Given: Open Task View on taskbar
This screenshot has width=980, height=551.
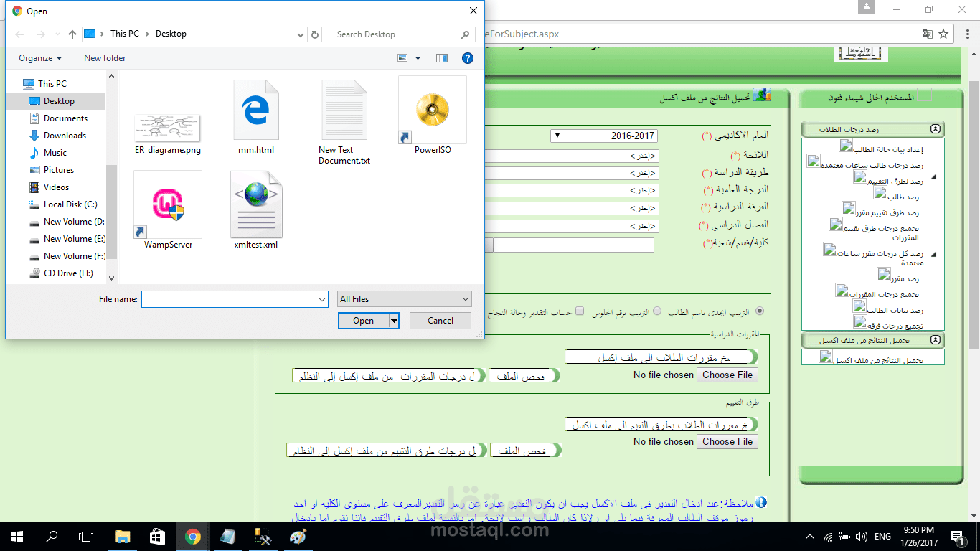Looking at the screenshot, I should coord(86,536).
